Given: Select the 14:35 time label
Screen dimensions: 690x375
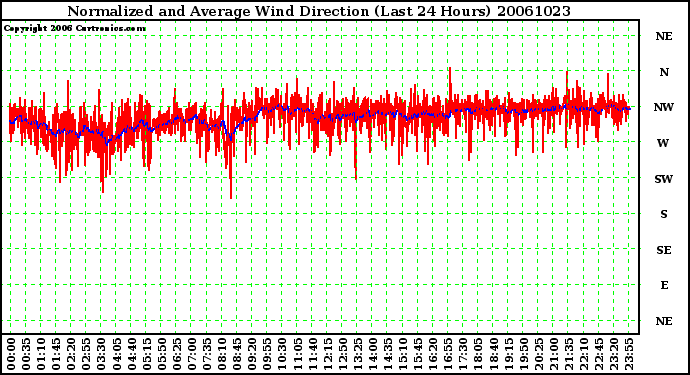Looking at the screenshot, I should tap(387, 354).
